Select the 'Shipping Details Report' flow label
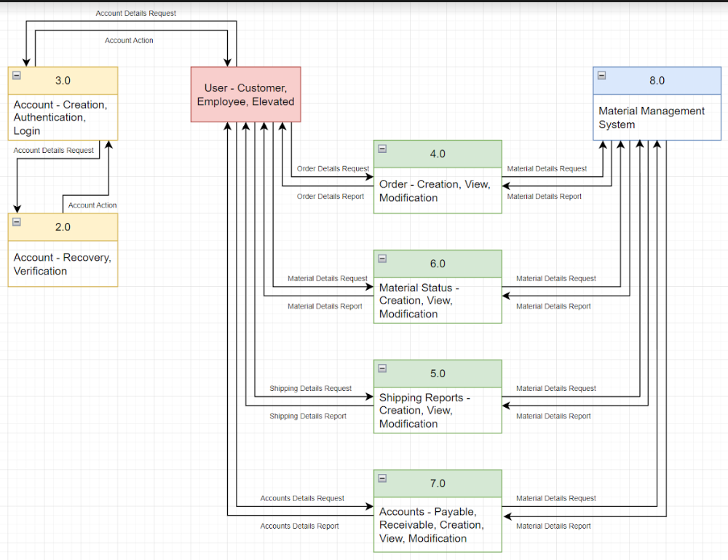The width and height of the screenshot is (728, 560). click(309, 416)
